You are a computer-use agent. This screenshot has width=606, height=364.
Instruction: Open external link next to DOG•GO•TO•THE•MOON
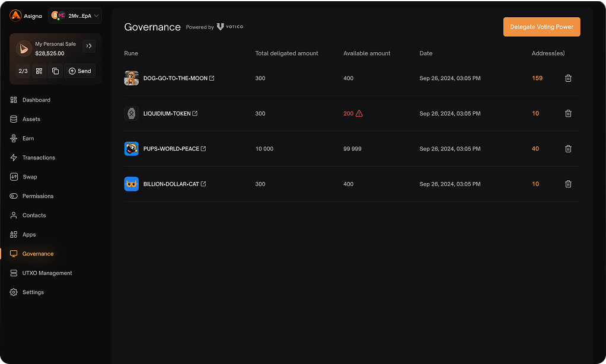(212, 78)
